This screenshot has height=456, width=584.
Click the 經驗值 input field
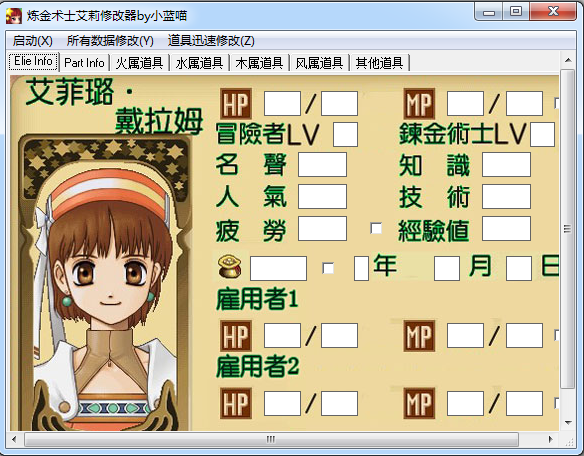(x=506, y=228)
